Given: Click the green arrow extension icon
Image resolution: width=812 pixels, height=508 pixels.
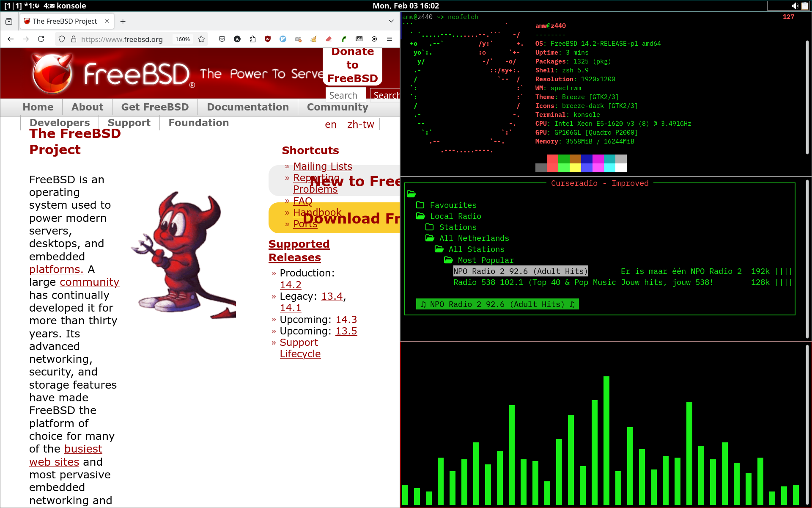Looking at the screenshot, I should pyautogui.click(x=344, y=39).
